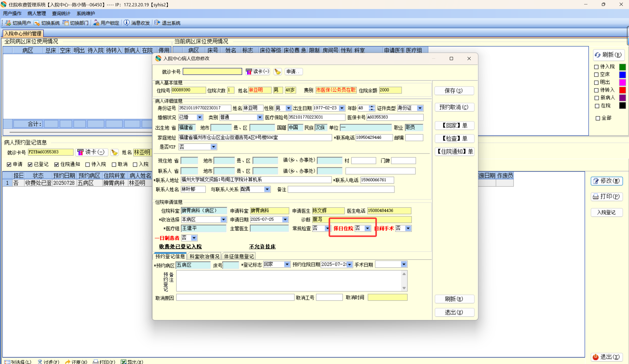Click the 用户锁定 toolbar icon
This screenshot has height=364, width=629.
(96, 23)
